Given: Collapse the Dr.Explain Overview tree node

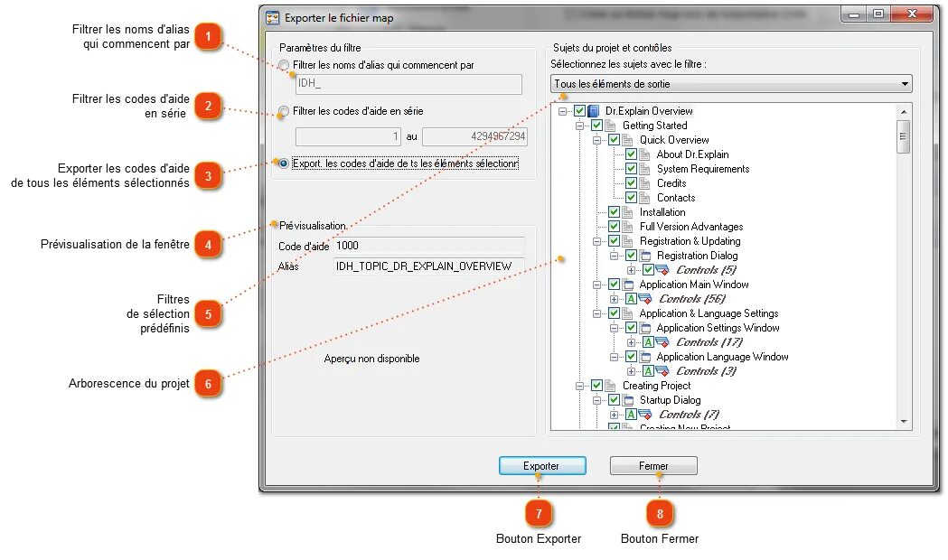Looking at the screenshot, I should point(563,111).
